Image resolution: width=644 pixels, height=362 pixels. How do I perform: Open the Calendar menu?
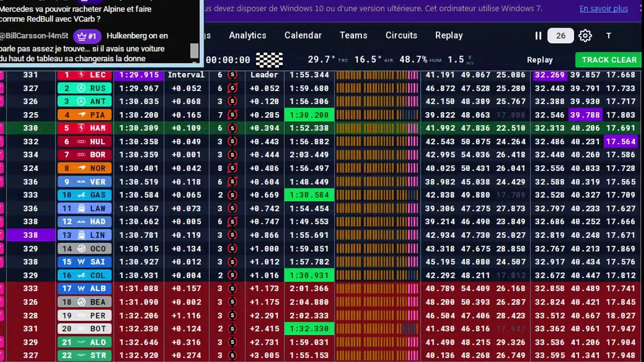coord(303,35)
